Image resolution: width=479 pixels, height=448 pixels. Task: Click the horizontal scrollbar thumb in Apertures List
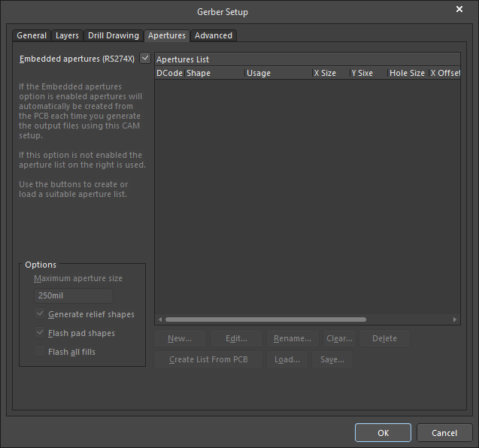click(265, 319)
